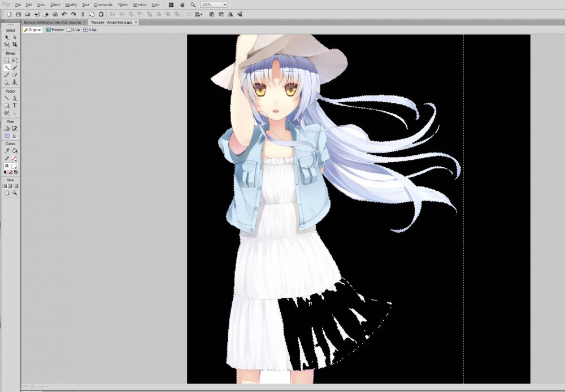Set default stroke and fill colors
The image size is (565, 392).
pyautogui.click(x=6, y=172)
